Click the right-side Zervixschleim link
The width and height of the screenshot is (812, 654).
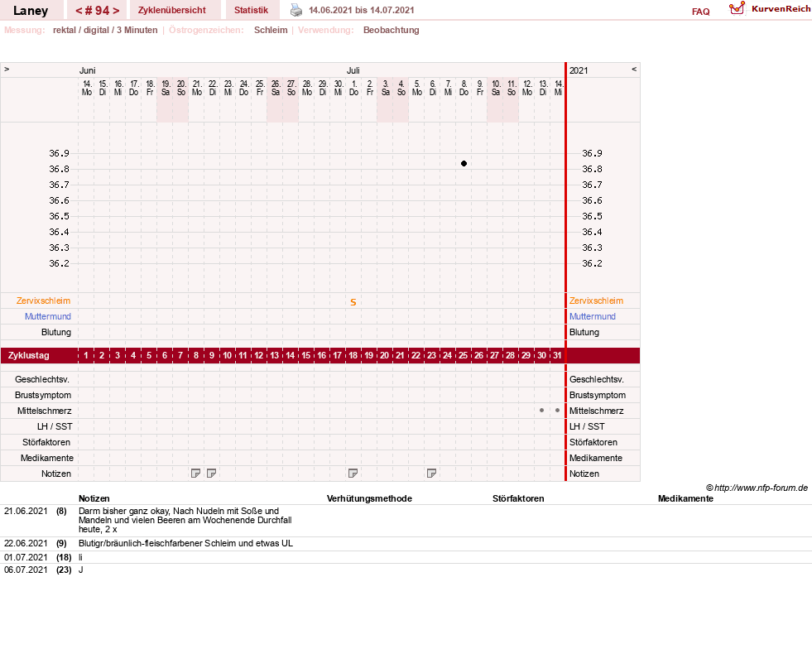click(x=596, y=301)
